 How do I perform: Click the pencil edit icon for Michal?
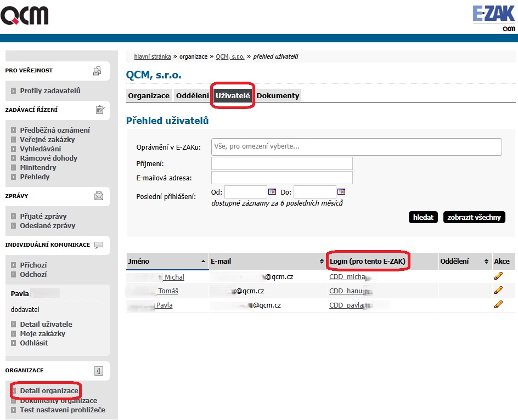coord(498,276)
